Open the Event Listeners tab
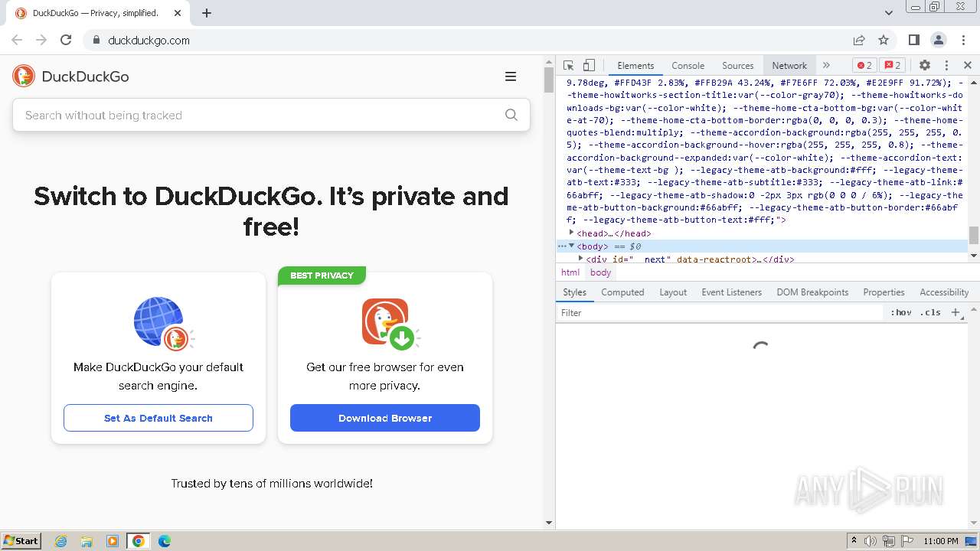The image size is (980, 551). coord(732,292)
